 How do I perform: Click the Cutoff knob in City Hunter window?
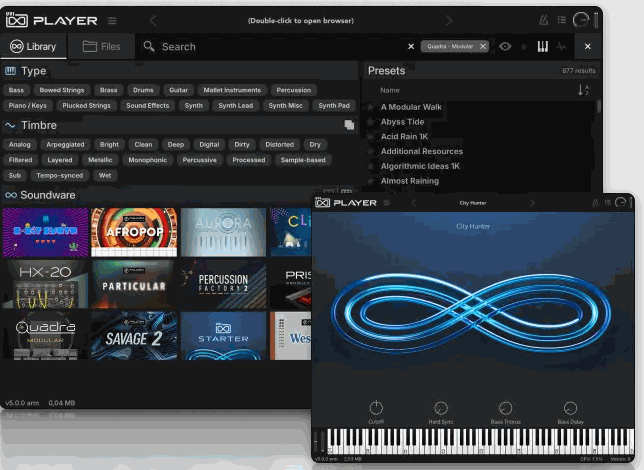tap(376, 408)
